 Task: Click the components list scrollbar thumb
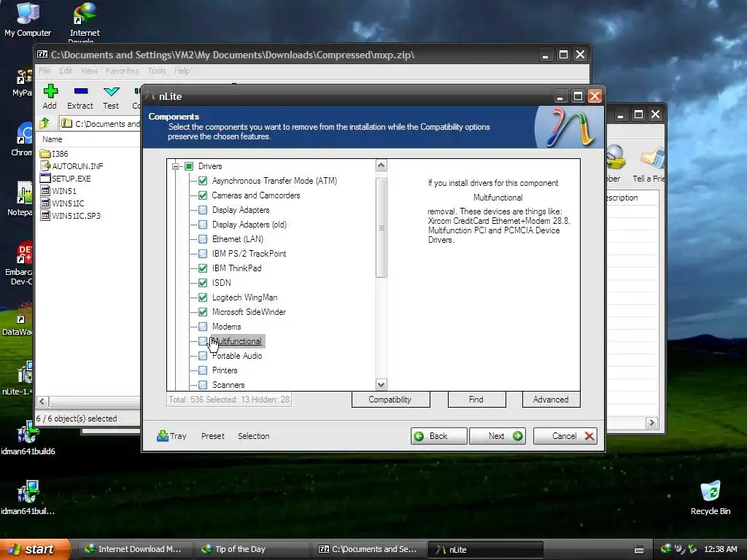coord(381,227)
